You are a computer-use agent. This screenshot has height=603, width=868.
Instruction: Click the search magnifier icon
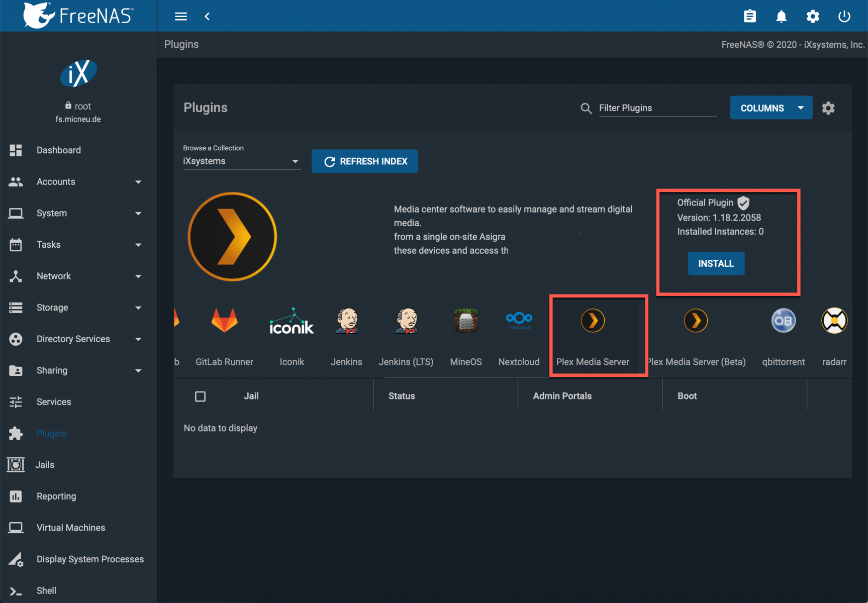pyautogui.click(x=586, y=108)
